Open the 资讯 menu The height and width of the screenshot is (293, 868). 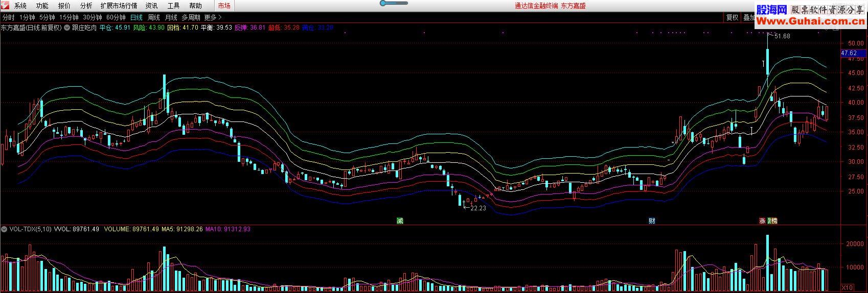(151, 6)
